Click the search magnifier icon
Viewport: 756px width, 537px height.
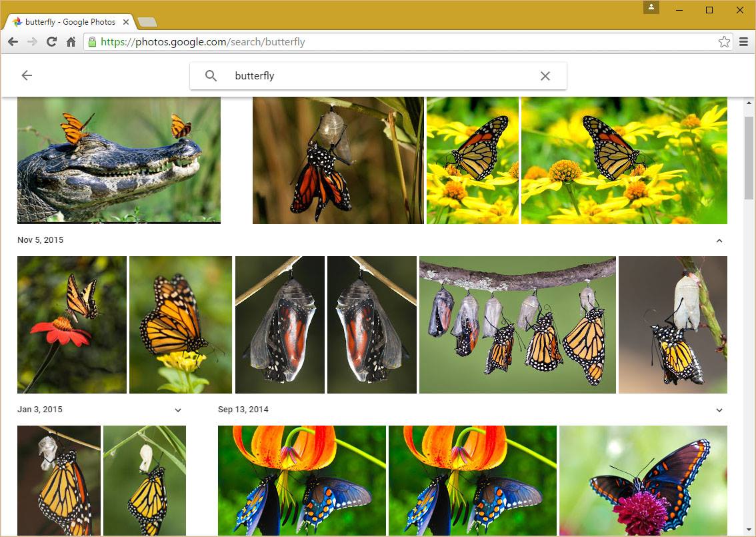[x=211, y=76]
